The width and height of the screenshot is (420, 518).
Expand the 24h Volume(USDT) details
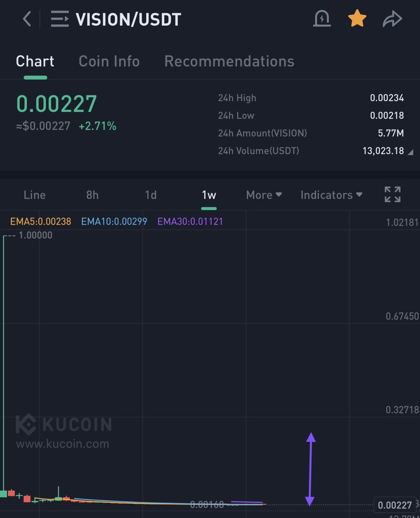click(x=411, y=151)
